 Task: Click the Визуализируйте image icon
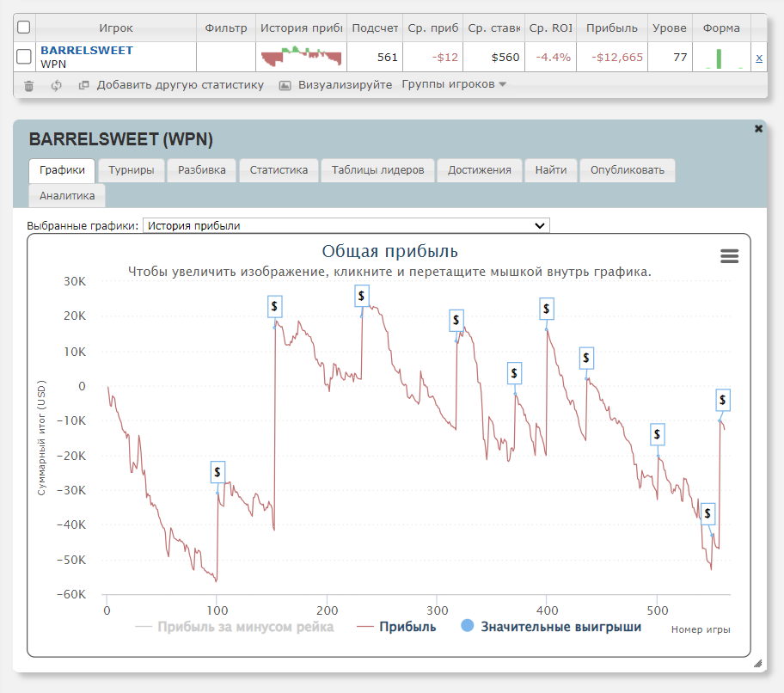tap(285, 85)
